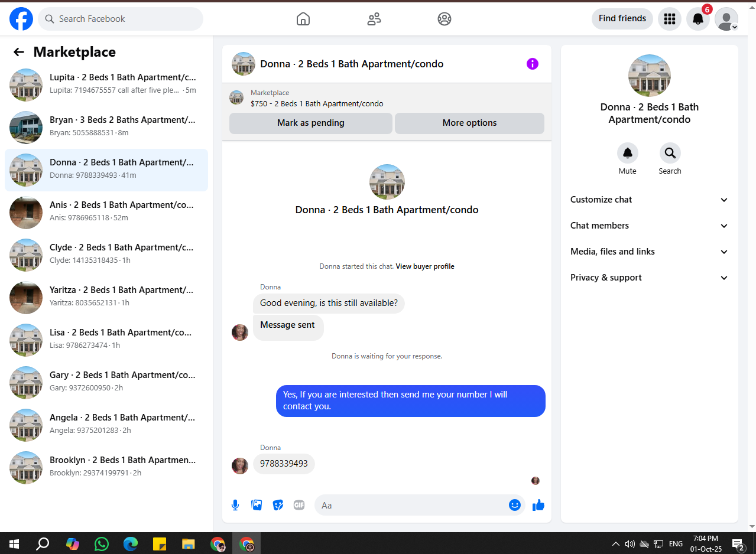
Task: Click the Find friends button
Action: pos(622,19)
